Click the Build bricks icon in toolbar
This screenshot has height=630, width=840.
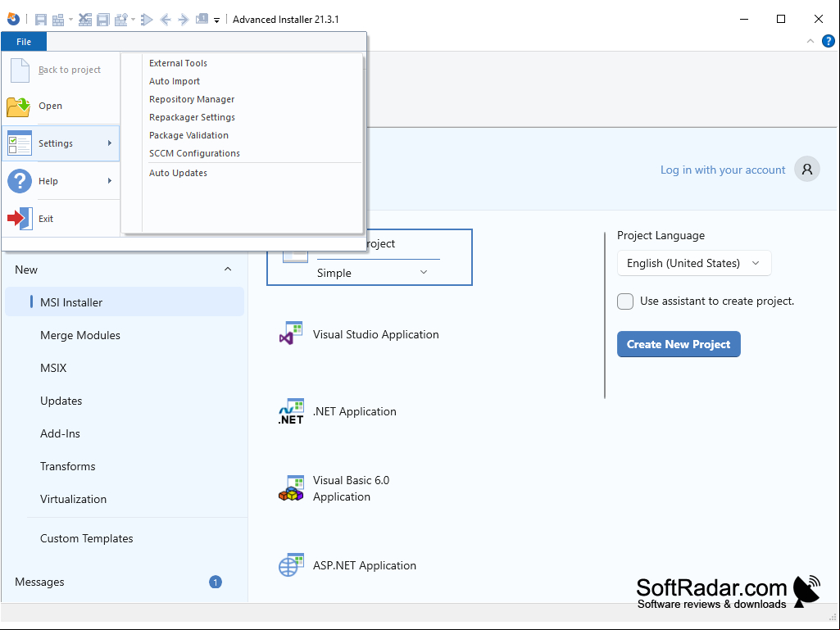coord(58,20)
